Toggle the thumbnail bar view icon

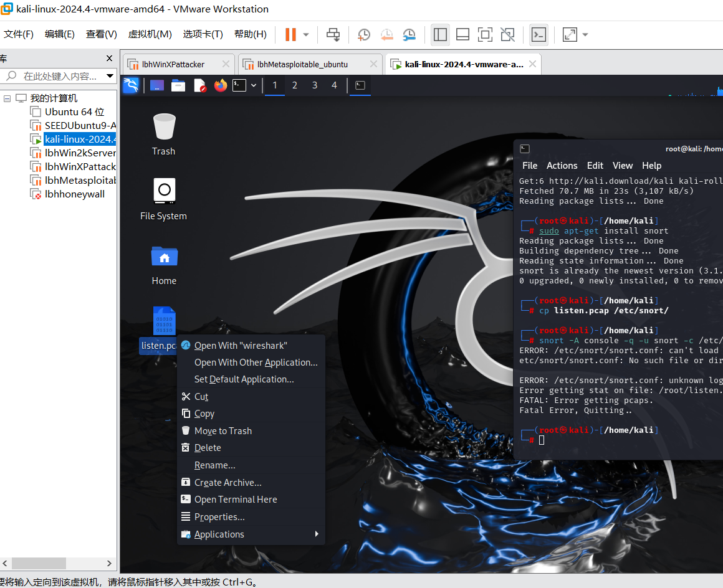(462, 34)
